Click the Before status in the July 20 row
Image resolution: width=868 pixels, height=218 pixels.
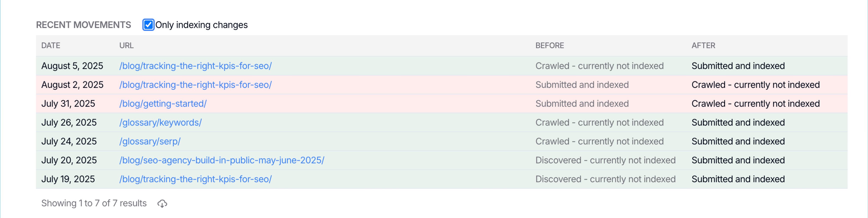(x=605, y=160)
